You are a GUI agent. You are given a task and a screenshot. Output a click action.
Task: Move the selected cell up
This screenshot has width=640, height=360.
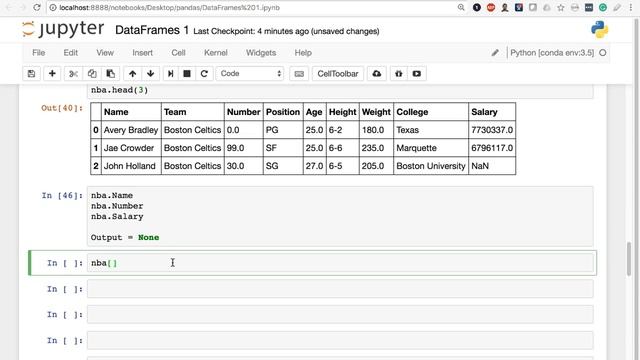tap(132, 74)
